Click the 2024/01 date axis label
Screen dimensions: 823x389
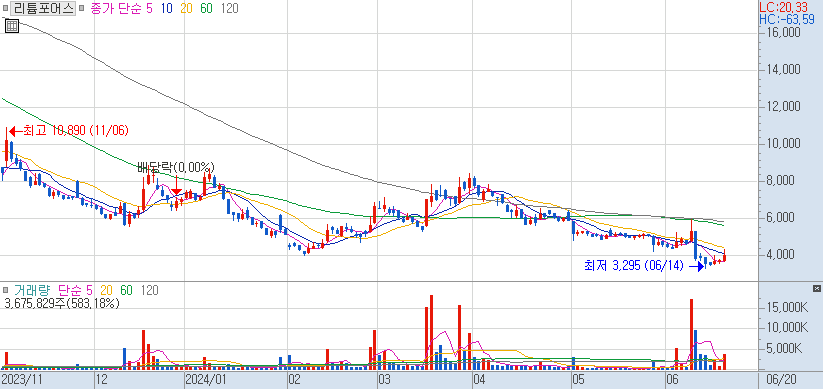(x=206, y=379)
